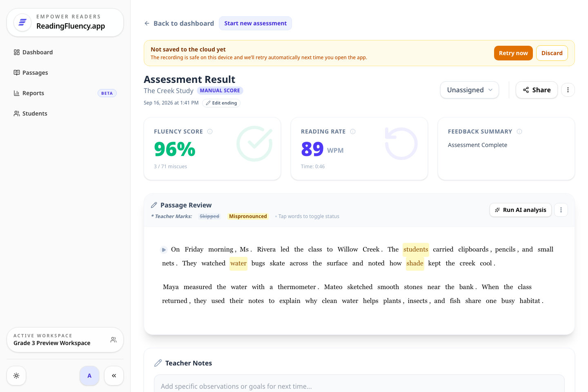
Task: Click the Skipped legend label
Action: (209, 216)
